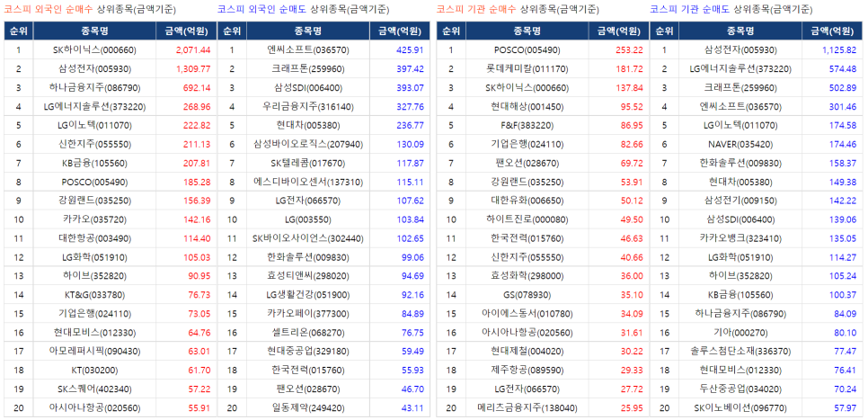Click the 코스피 외국인 순매수 상위종목 table title
868x420 pixels.
tap(90, 9)
